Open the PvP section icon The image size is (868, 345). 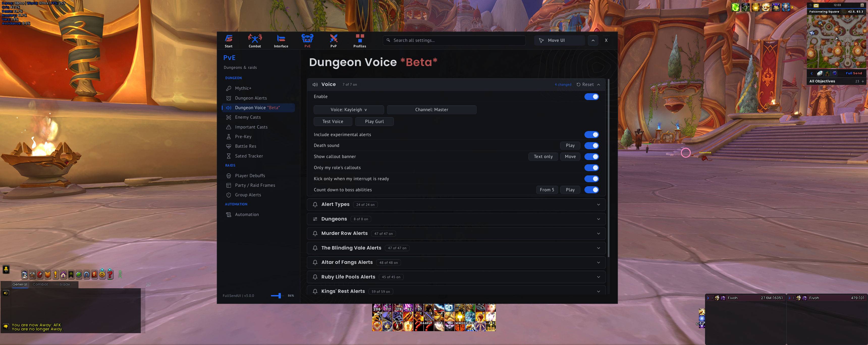point(333,41)
